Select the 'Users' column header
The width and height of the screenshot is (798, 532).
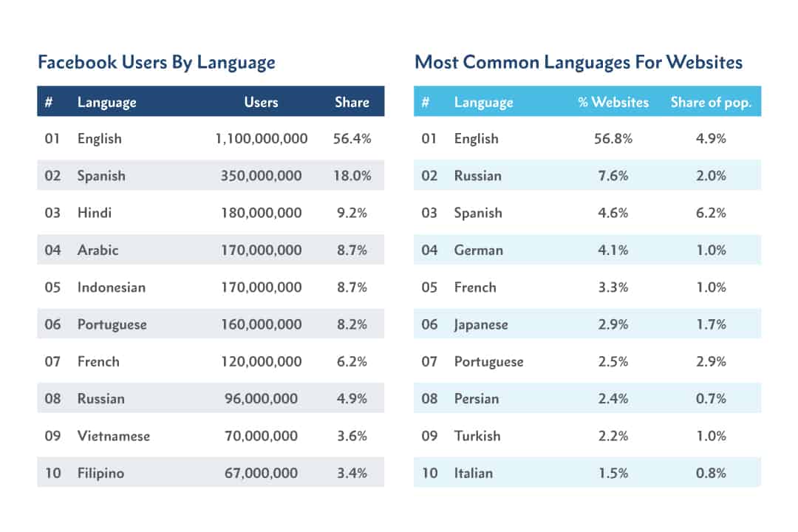(261, 102)
